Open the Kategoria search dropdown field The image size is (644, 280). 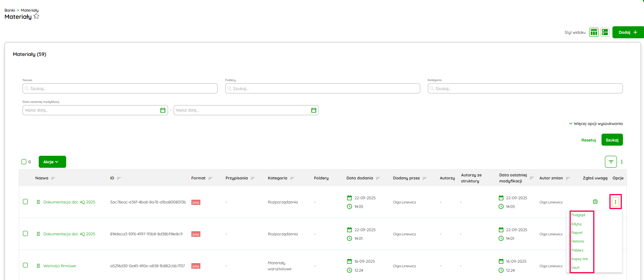(x=525, y=89)
